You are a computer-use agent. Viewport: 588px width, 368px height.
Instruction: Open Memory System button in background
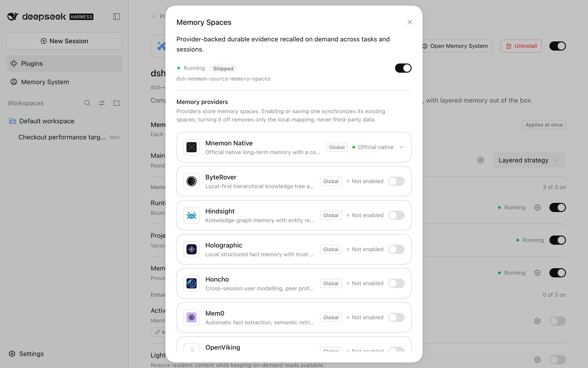tap(458, 46)
